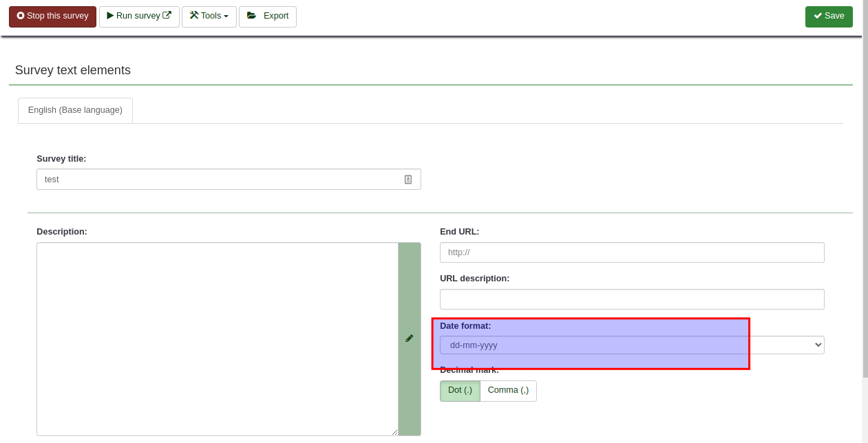Click the external link icon after Run survey
This screenshot has height=443, width=868.
click(167, 15)
